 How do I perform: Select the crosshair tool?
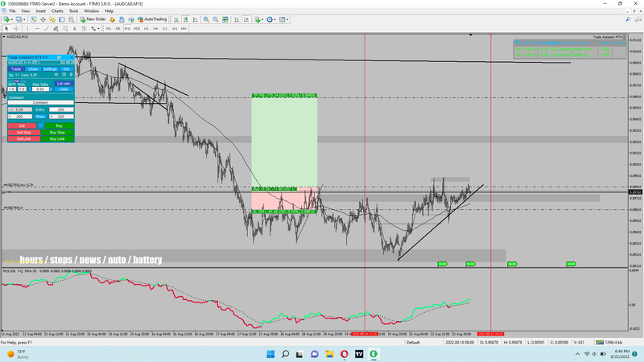pos(16,28)
